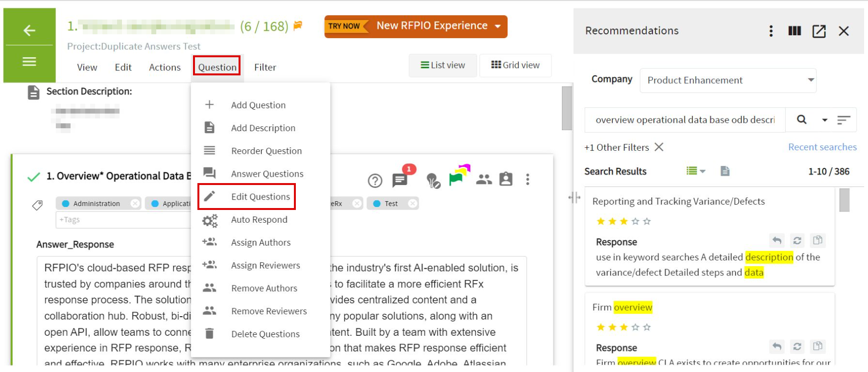The height and width of the screenshot is (372, 868).
Task: Close the Recommendations panel
Action: 844,31
